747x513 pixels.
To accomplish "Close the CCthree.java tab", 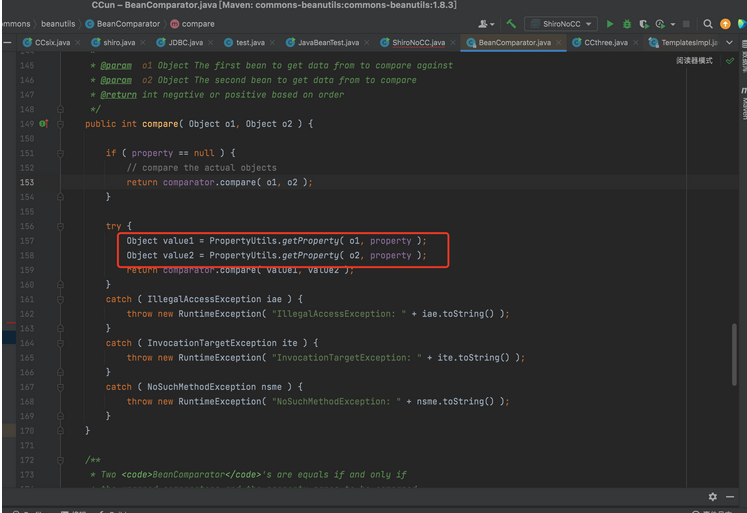I will click(x=636, y=43).
